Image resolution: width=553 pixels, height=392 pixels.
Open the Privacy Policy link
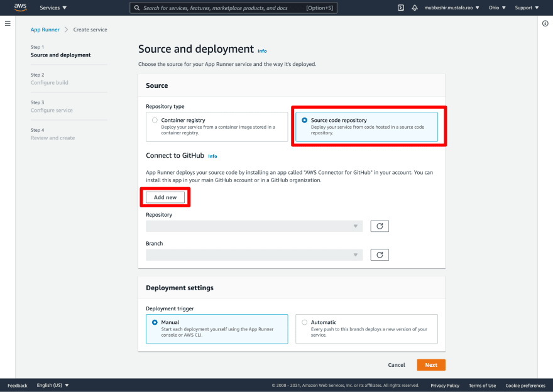pos(445,386)
